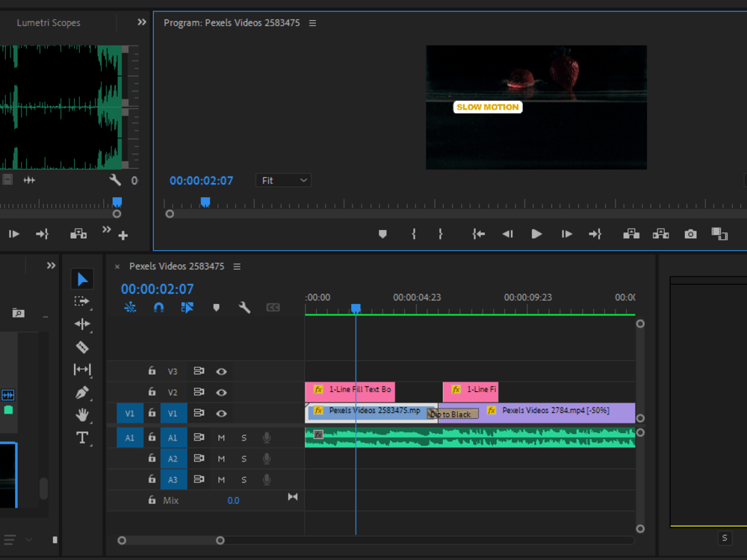The height and width of the screenshot is (560, 747).
Task: Select the Hand tool
Action: 82,414
